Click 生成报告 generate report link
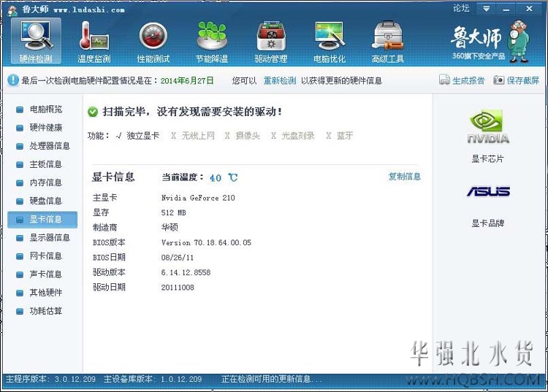Image resolution: width=548 pixels, height=392 pixels. pyautogui.click(x=468, y=80)
